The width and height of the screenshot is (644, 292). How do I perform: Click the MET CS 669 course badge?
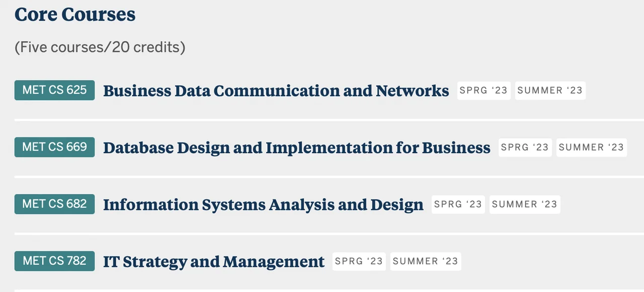54,147
